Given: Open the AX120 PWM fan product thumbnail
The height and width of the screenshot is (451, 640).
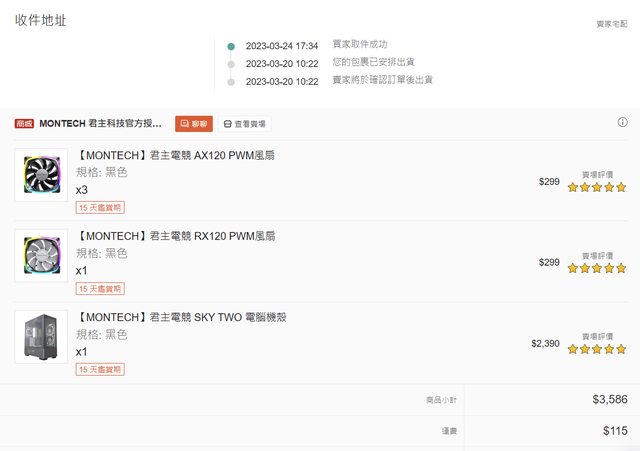Looking at the screenshot, I should [x=41, y=174].
